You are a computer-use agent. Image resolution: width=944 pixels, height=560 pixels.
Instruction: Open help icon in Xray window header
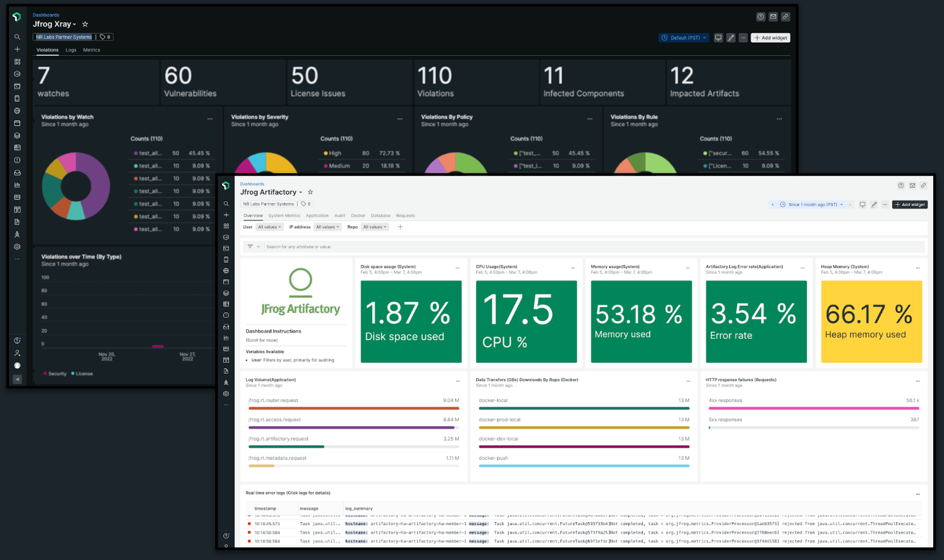(761, 17)
